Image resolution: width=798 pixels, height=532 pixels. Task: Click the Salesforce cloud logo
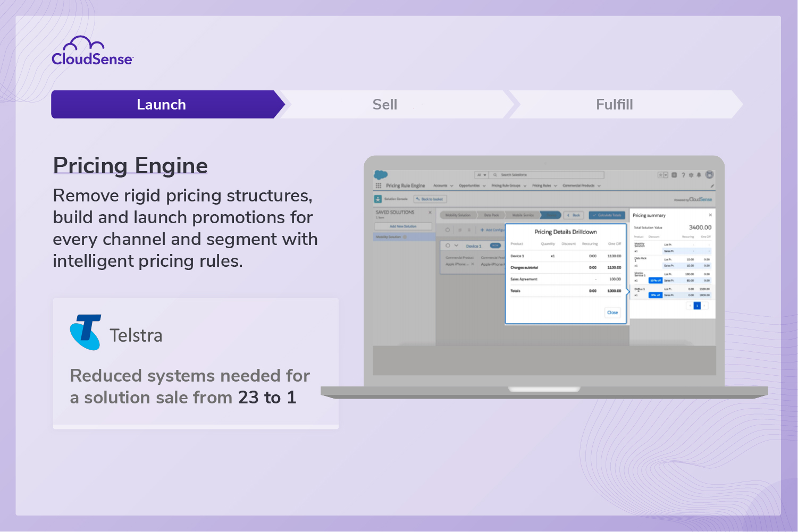380,174
